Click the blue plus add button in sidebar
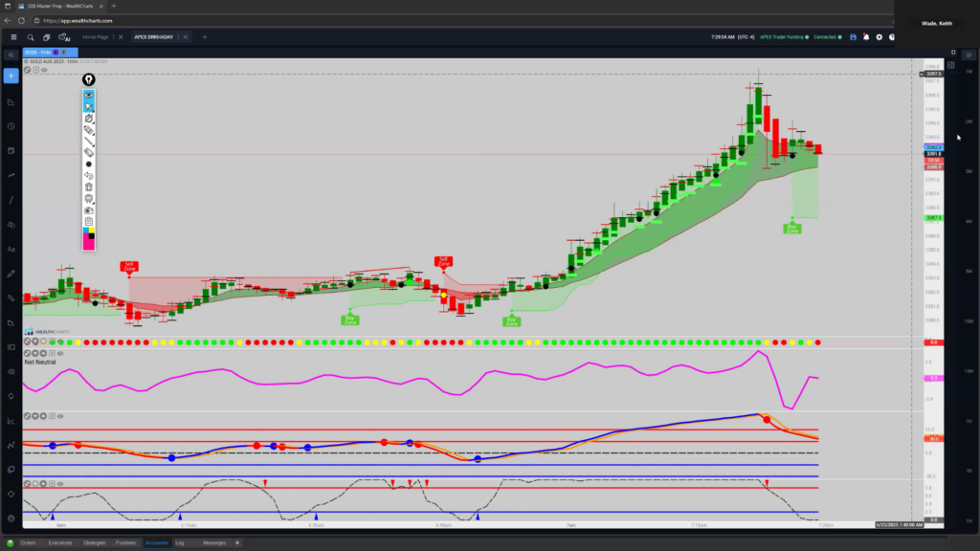The height and width of the screenshot is (551, 980). (11, 76)
